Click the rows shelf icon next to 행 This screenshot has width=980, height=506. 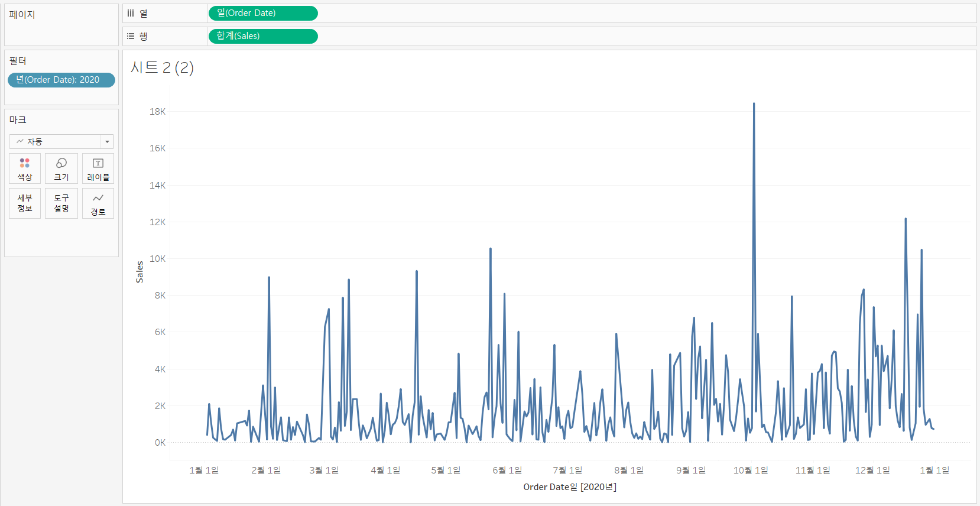(x=131, y=36)
